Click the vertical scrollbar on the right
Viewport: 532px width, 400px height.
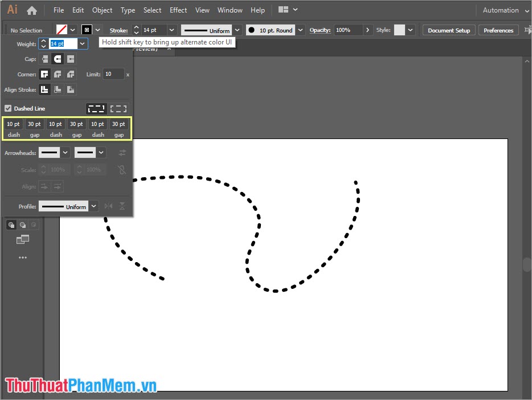[x=526, y=264]
